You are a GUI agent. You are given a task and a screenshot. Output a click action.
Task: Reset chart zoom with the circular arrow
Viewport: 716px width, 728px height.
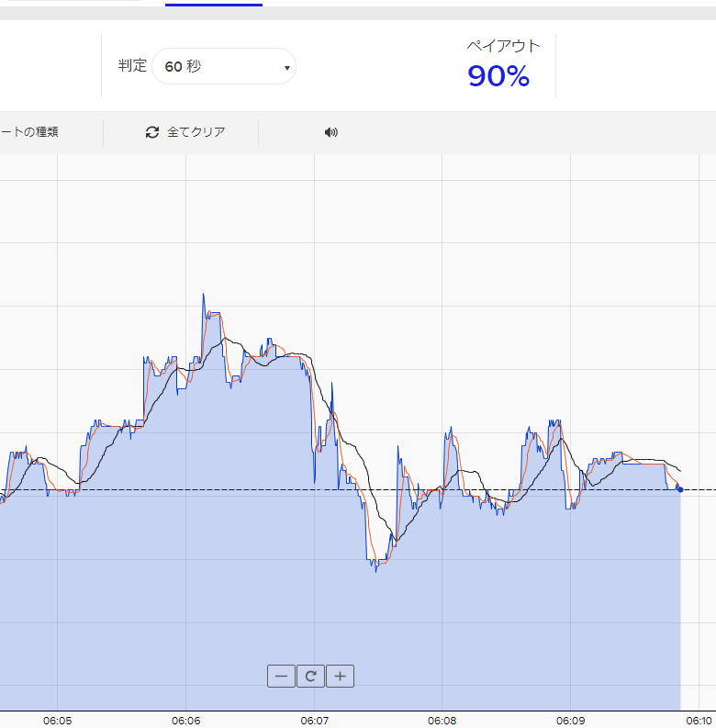310,677
